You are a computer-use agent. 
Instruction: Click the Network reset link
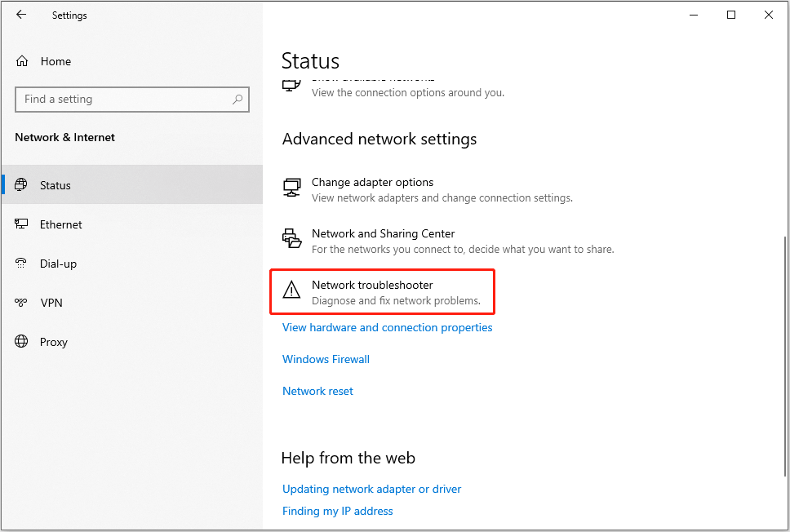click(317, 391)
